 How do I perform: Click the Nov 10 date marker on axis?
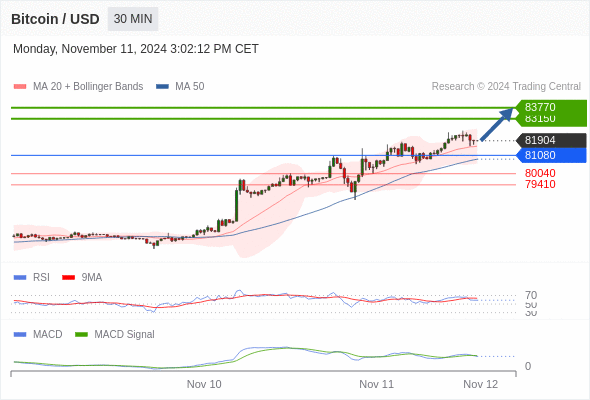pos(204,384)
